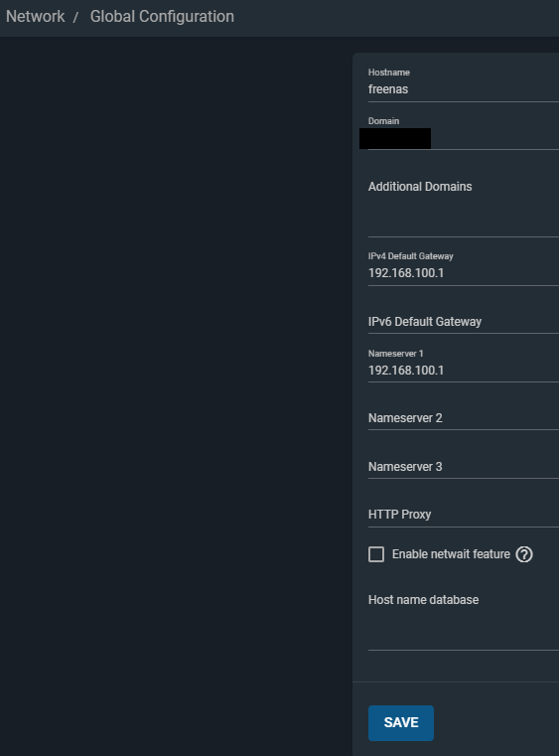Image resolution: width=559 pixels, height=756 pixels.
Task: Select the Nameserver 2 field
Action: click(463, 418)
